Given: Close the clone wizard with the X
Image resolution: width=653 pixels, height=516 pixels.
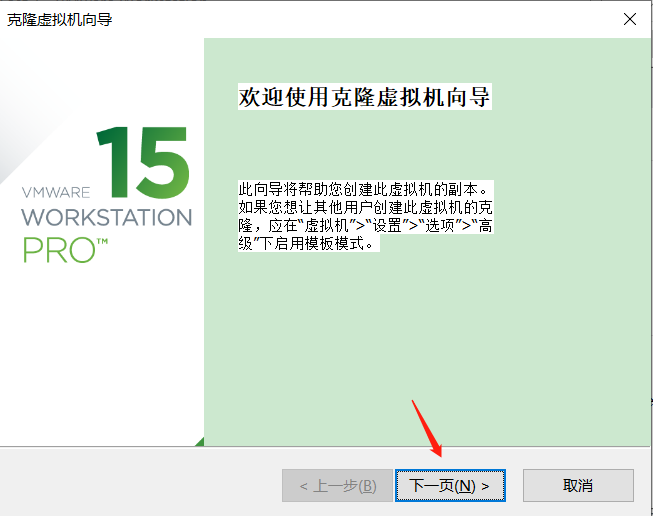Looking at the screenshot, I should click(630, 19).
